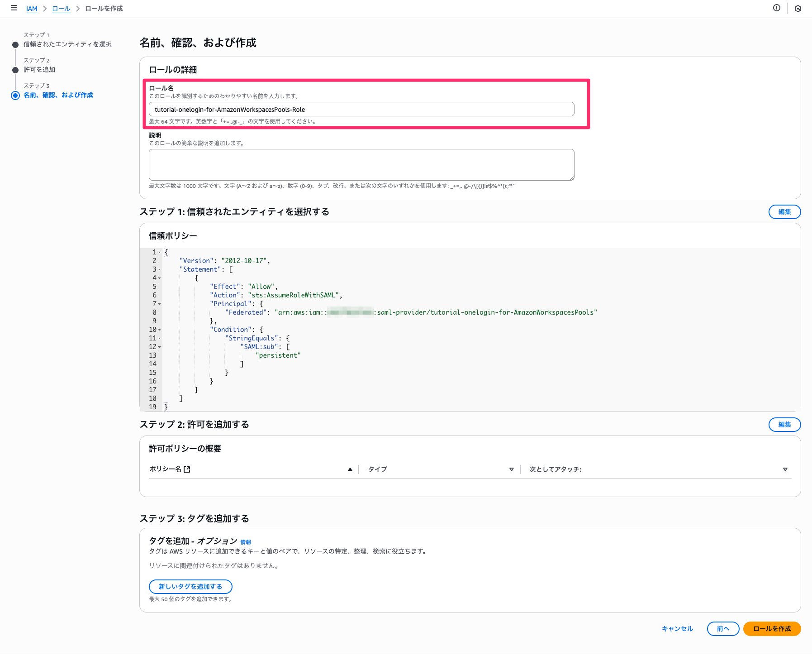Select the ステップ2 step indicator
Viewport: 812px width, 670px height.
coord(15,69)
